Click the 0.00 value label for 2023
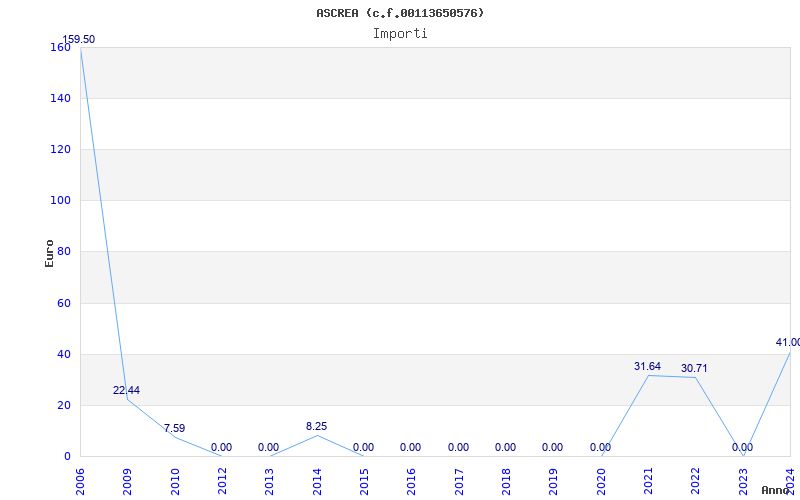This screenshot has width=800, height=500. click(742, 447)
